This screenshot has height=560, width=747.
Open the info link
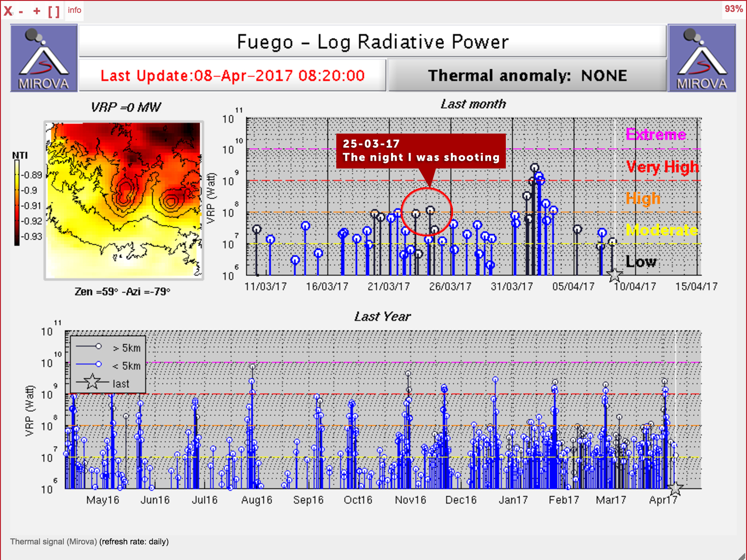(74, 10)
